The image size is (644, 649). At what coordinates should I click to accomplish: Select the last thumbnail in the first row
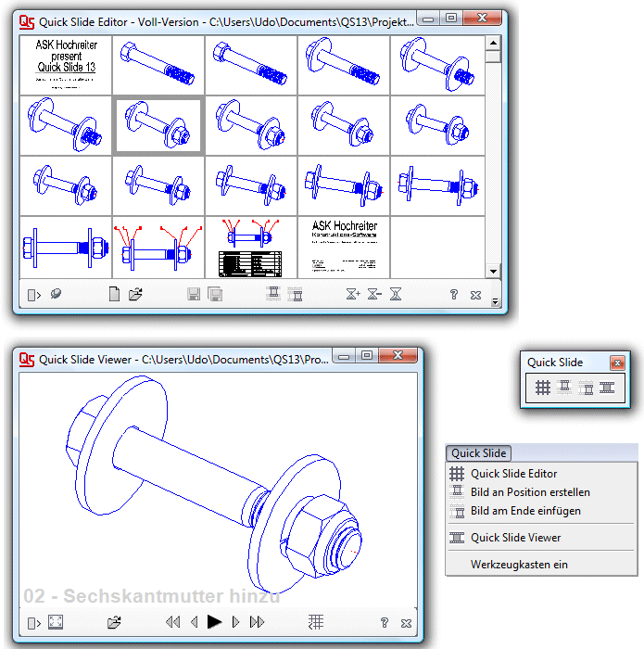(x=437, y=65)
